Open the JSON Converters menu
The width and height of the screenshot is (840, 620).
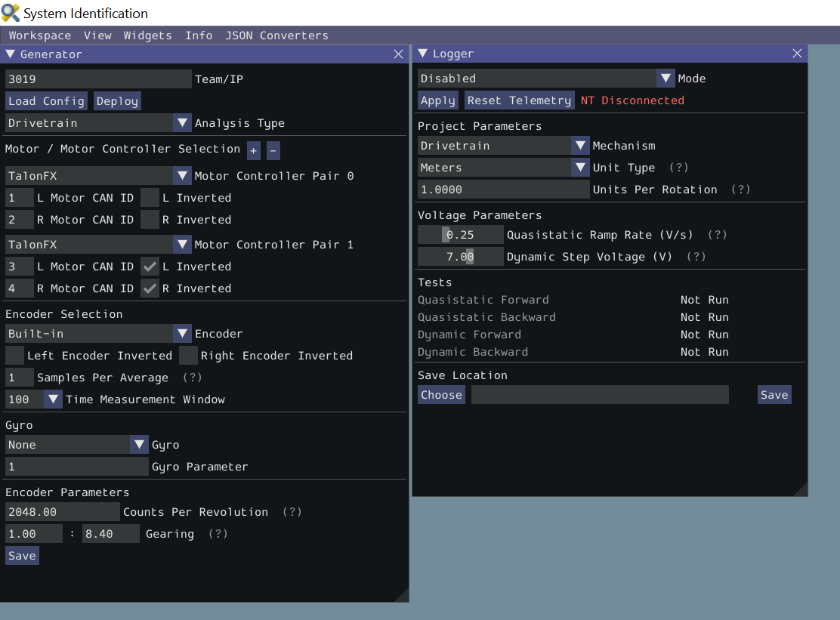(276, 35)
